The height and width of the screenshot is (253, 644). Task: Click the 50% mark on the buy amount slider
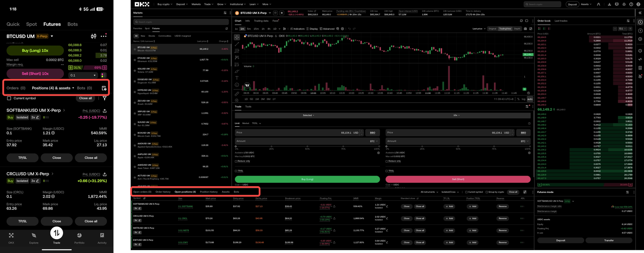[307, 147]
